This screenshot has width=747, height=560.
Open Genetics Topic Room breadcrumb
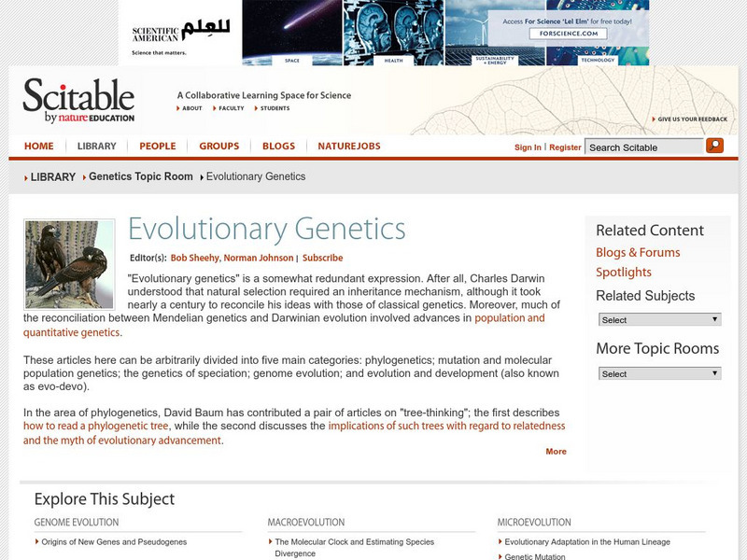[x=140, y=176]
